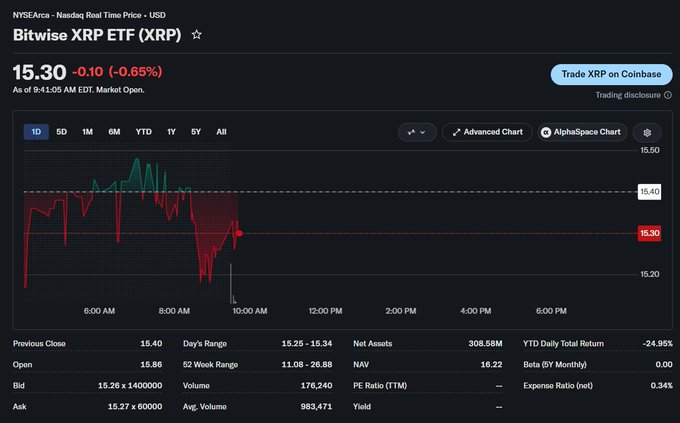This screenshot has width=680, height=423.
Task: Open the Advanced Chart view
Action: 487,132
